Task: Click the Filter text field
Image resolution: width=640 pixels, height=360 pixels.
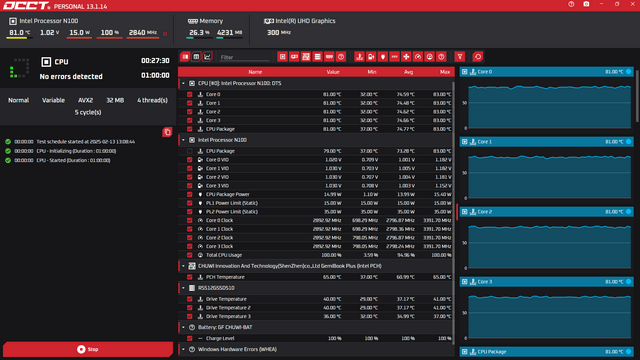Action: coord(244,57)
